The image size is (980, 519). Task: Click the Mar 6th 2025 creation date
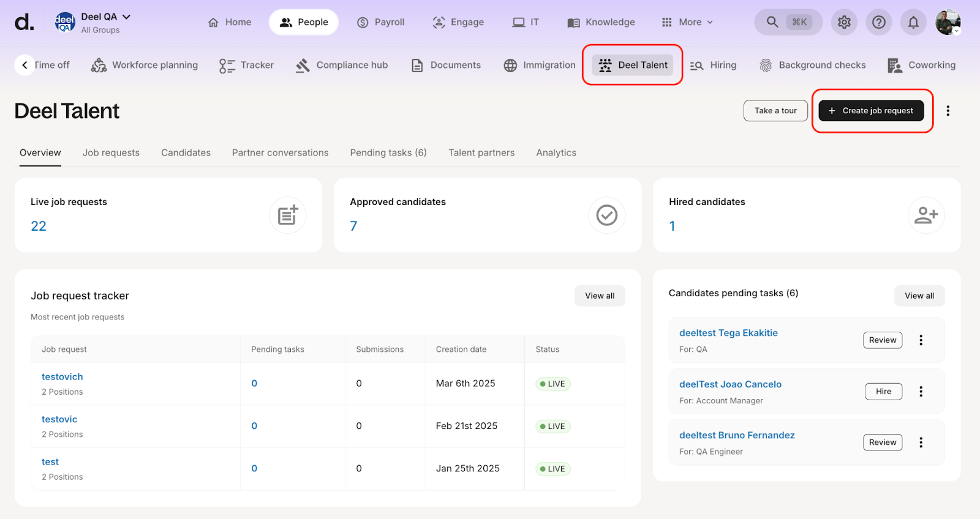point(466,384)
